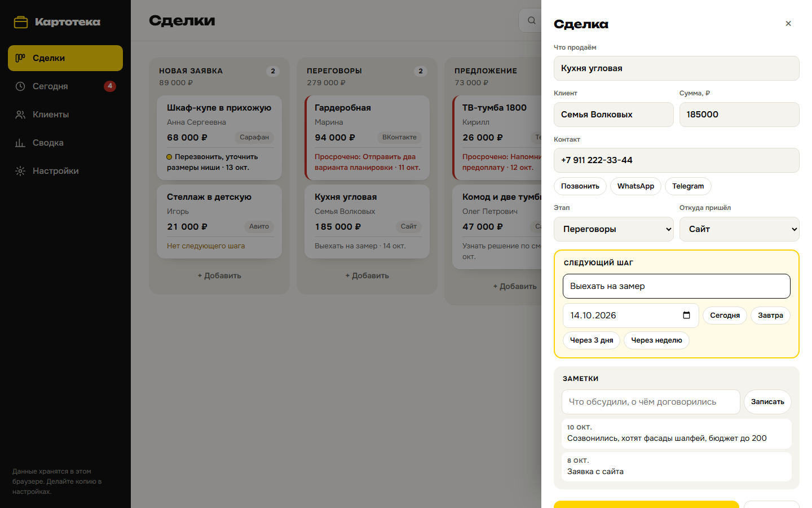Open the Кухня угловая board card
Viewport: 812px width, 508px height.
coord(367,222)
